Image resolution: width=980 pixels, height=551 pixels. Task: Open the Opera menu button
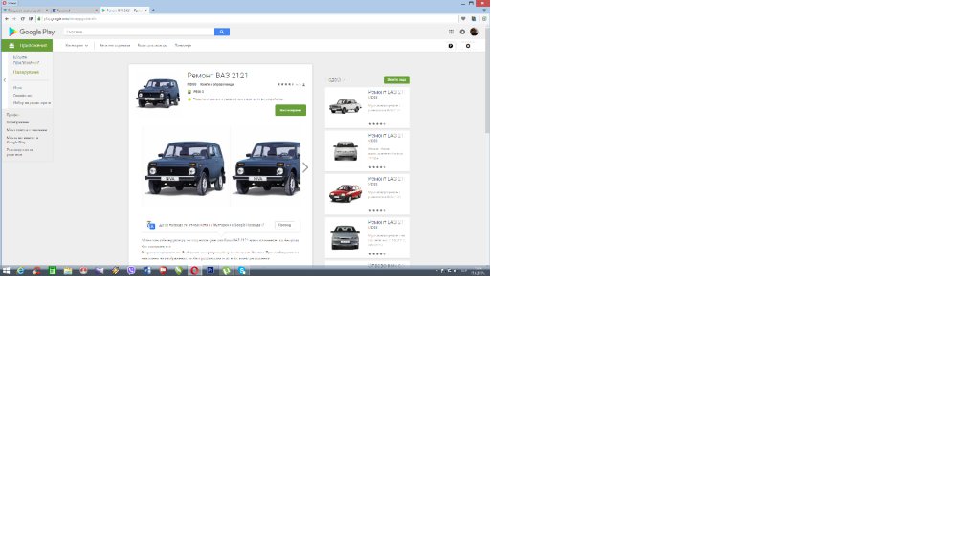tap(9, 3)
